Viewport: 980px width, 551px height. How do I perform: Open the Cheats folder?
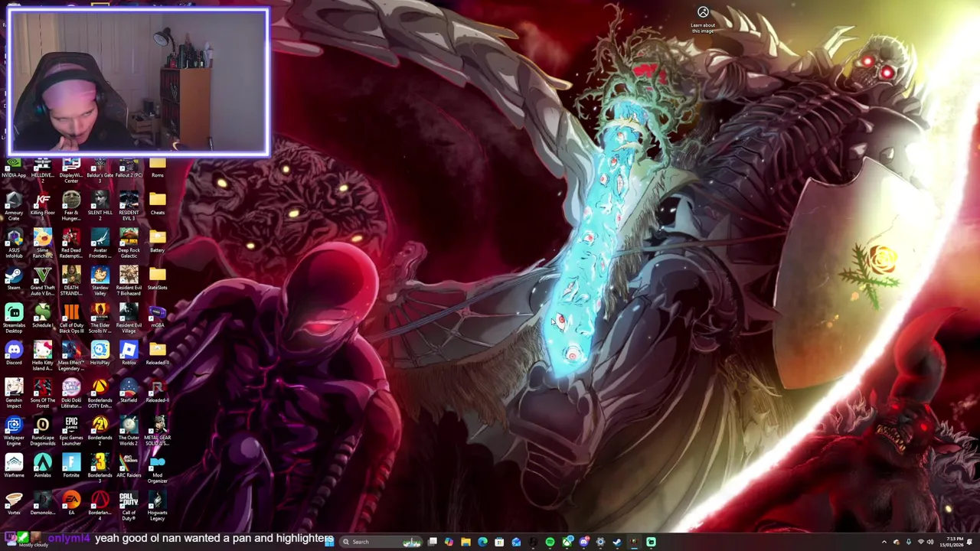157,204
